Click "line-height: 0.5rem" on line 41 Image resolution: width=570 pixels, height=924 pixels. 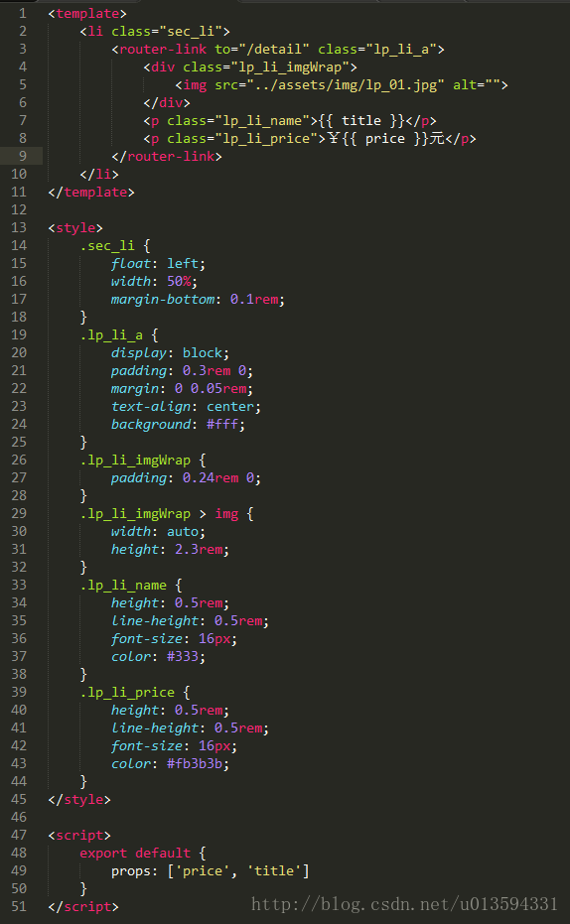click(x=190, y=727)
